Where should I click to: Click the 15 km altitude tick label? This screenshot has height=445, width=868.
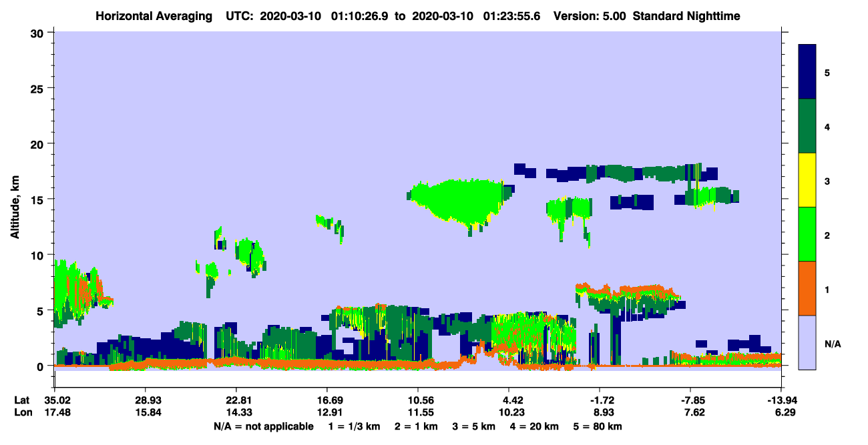coord(39,199)
